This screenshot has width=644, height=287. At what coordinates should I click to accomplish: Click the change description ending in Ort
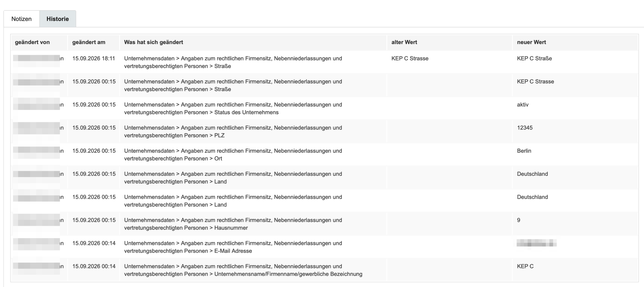(233, 155)
